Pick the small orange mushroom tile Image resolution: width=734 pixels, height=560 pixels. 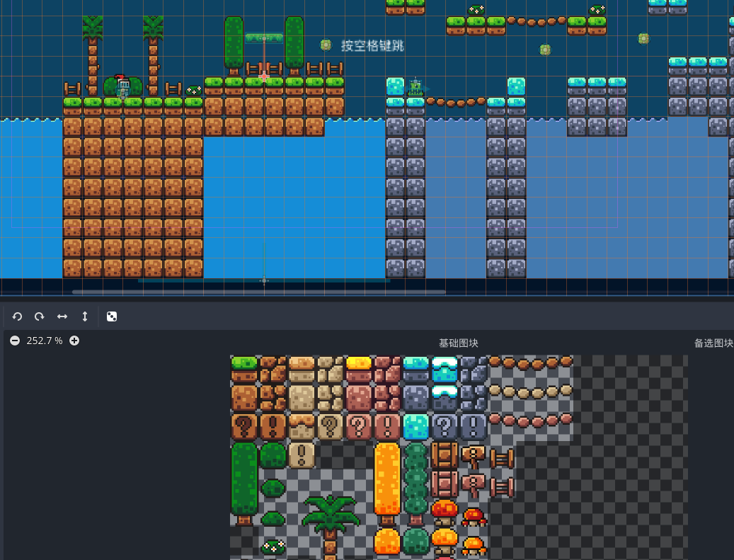pos(474,546)
